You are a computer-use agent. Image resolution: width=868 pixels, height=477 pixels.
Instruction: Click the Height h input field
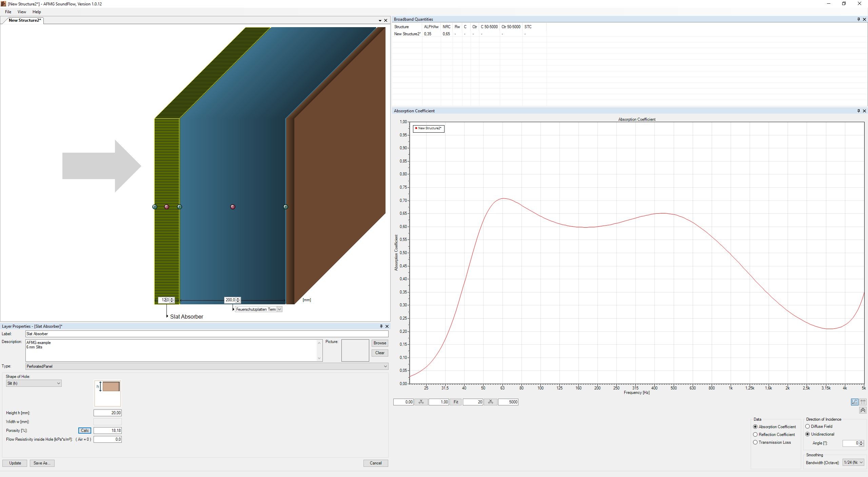point(107,413)
